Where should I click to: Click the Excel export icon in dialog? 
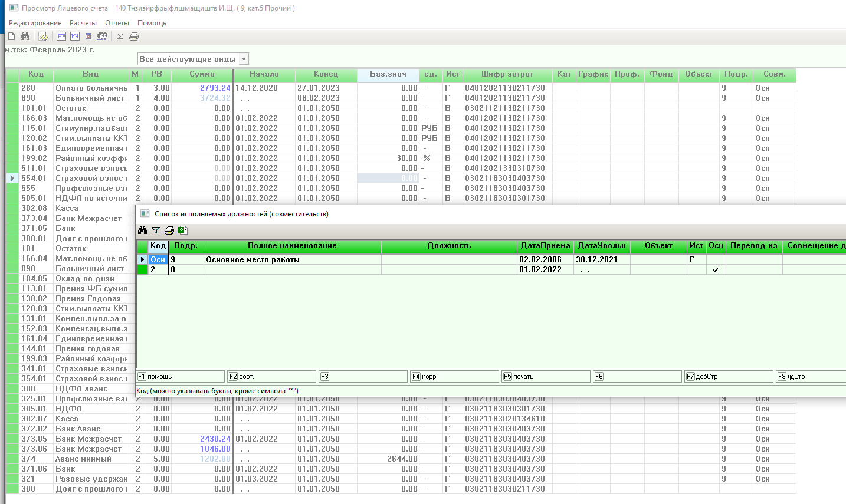click(183, 230)
